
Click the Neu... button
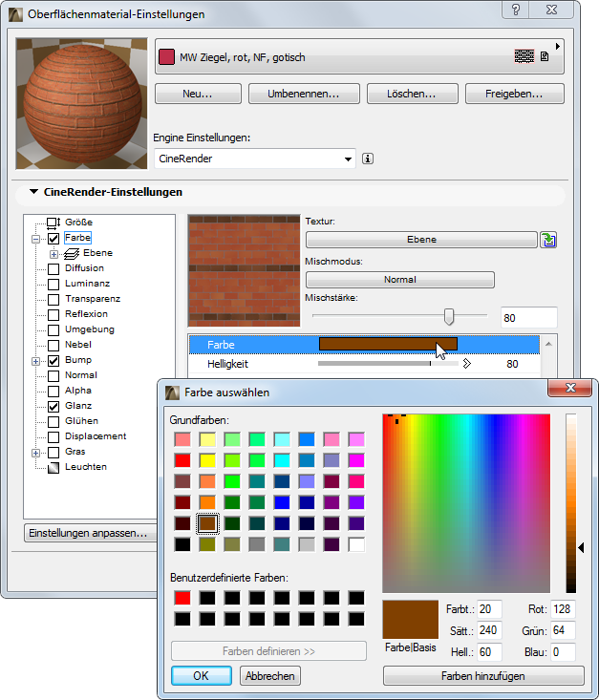tap(198, 94)
